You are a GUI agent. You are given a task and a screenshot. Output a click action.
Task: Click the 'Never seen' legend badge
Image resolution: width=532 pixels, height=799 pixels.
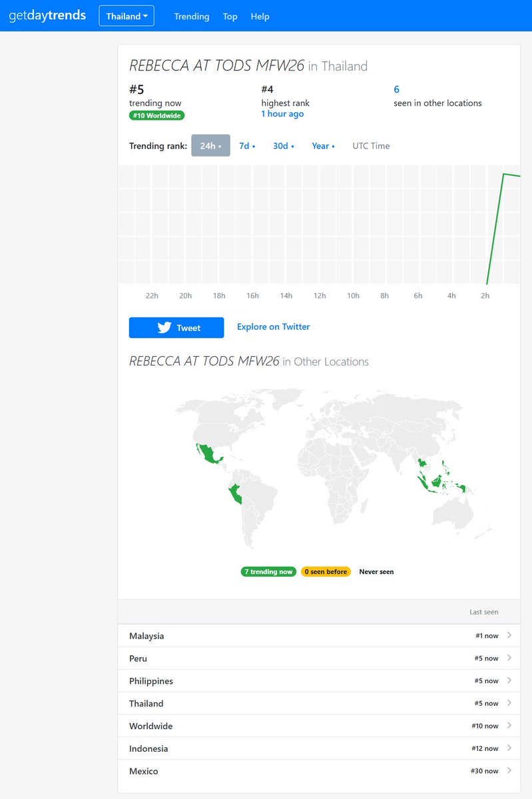376,571
